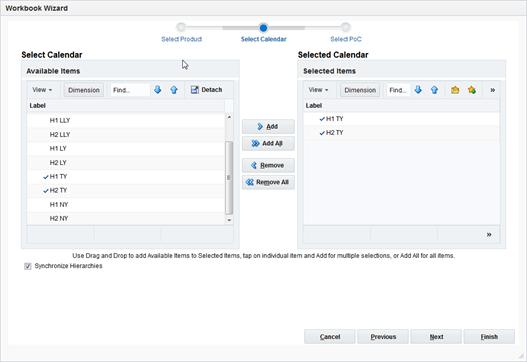Select H1 TY in Available Items
The height and width of the screenshot is (362, 527).
[x=126, y=176]
